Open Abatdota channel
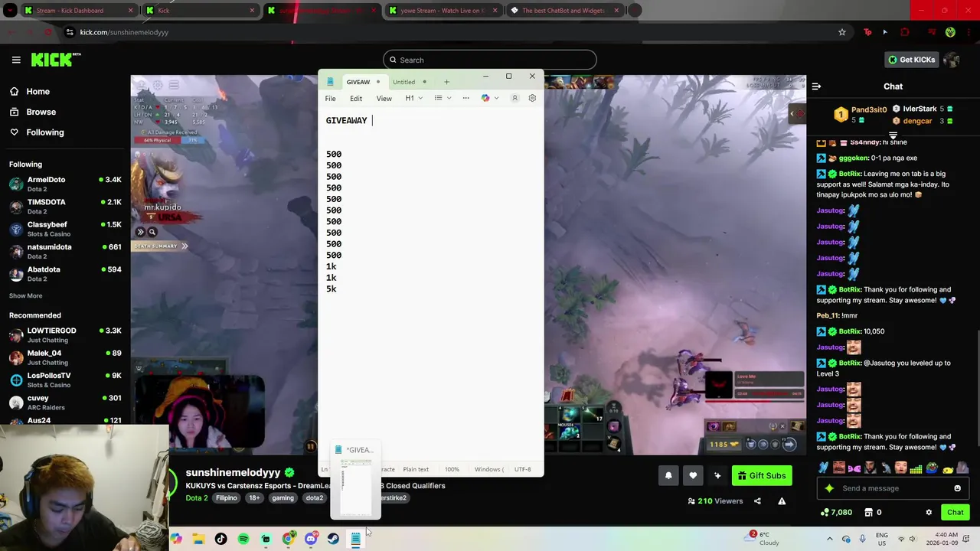980x551 pixels. pyautogui.click(x=65, y=274)
